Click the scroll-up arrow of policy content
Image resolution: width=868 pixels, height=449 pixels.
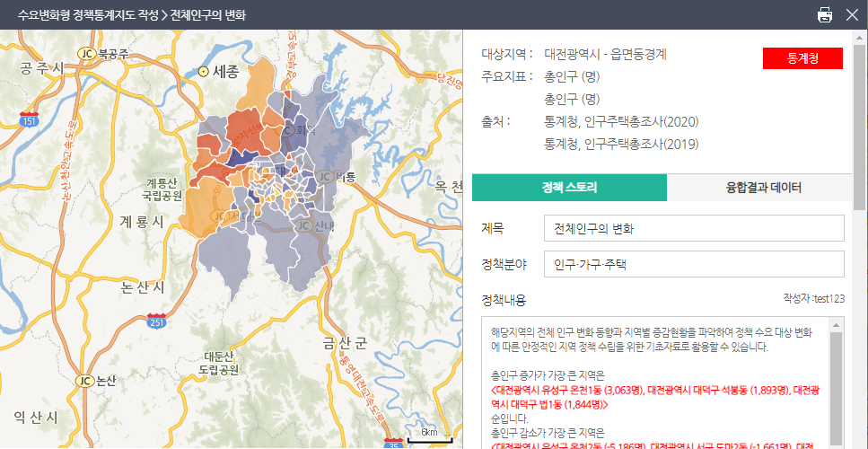point(837,324)
